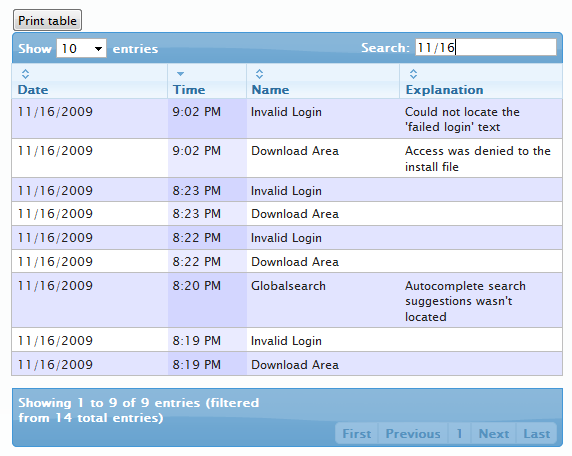Select the Globalsearch row name cell
The height and width of the screenshot is (456, 572).
tap(323, 300)
